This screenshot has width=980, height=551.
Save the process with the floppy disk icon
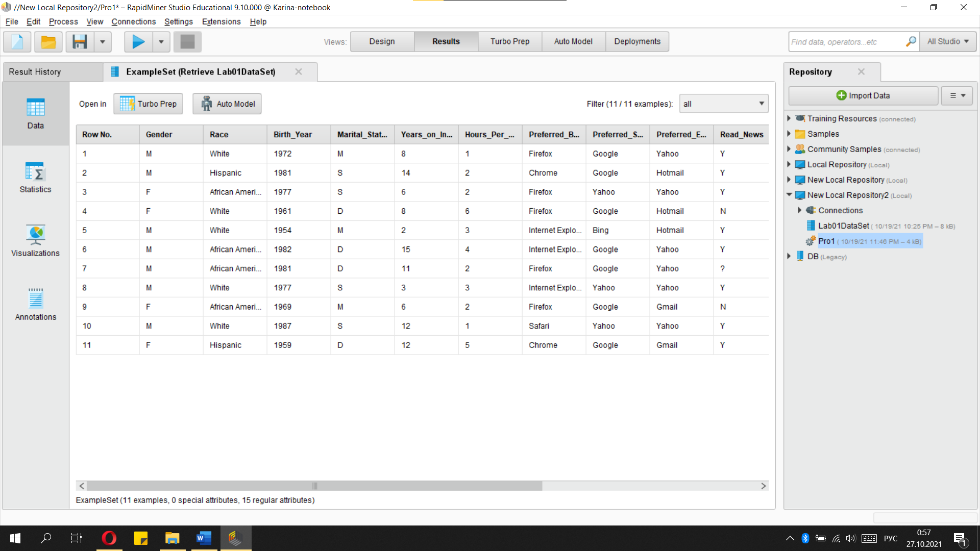(80, 42)
